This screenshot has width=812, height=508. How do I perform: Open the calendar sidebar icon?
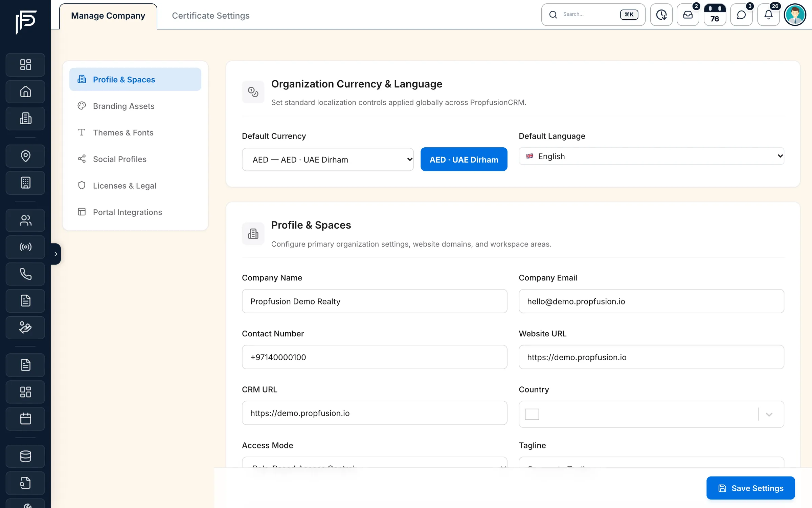pyautogui.click(x=25, y=419)
